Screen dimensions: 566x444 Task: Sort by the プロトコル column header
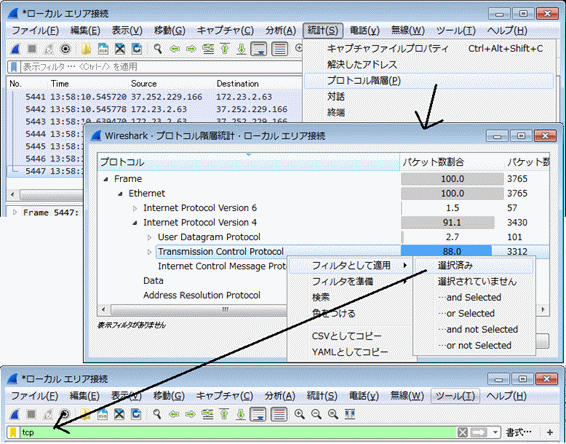point(248,162)
